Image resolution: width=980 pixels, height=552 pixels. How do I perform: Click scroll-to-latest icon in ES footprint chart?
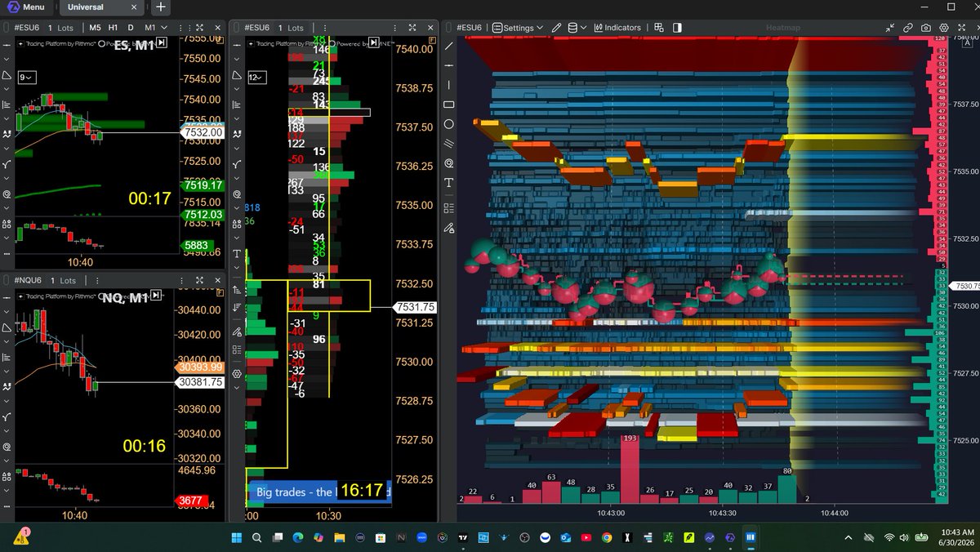click(x=373, y=42)
